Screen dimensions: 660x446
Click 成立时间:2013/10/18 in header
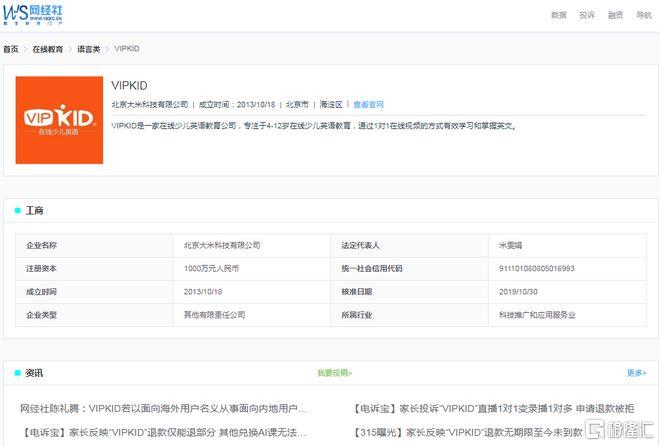[x=237, y=104]
